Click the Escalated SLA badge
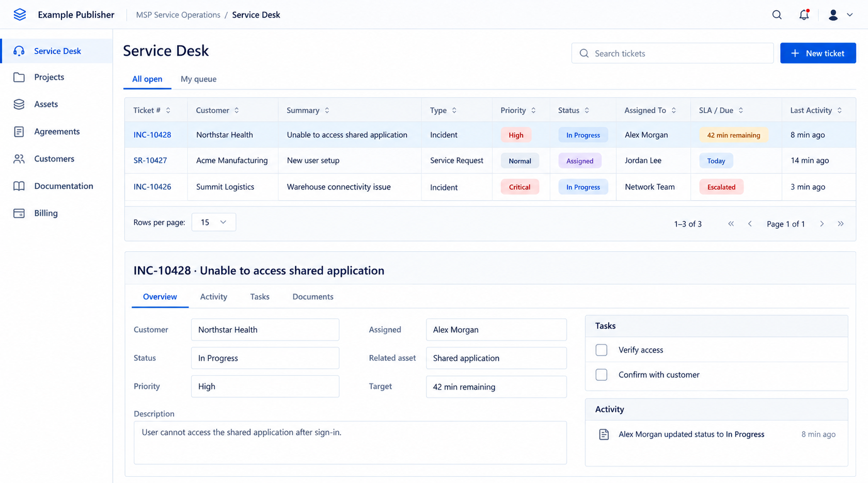Viewport: 868px width, 483px height. (x=721, y=187)
